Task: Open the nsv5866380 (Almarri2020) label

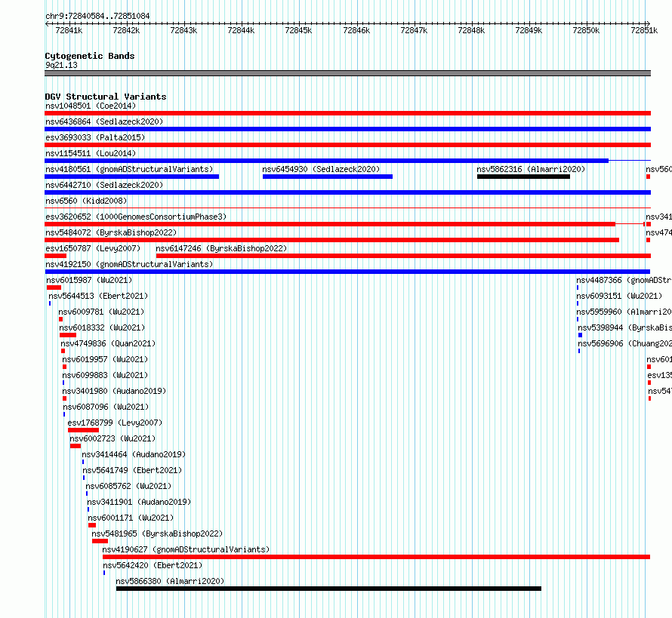Action: tap(170, 581)
